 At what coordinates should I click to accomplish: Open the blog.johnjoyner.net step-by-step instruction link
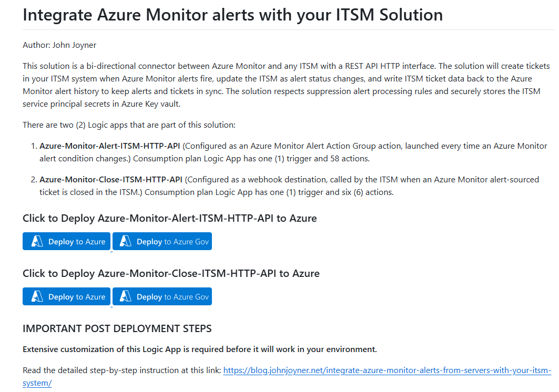387,370
